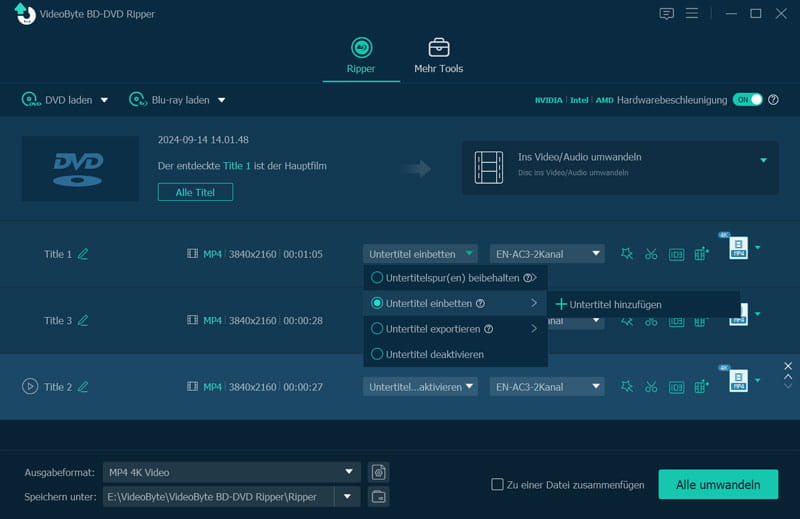
Task: Click the Alle Titel button
Action: click(195, 192)
